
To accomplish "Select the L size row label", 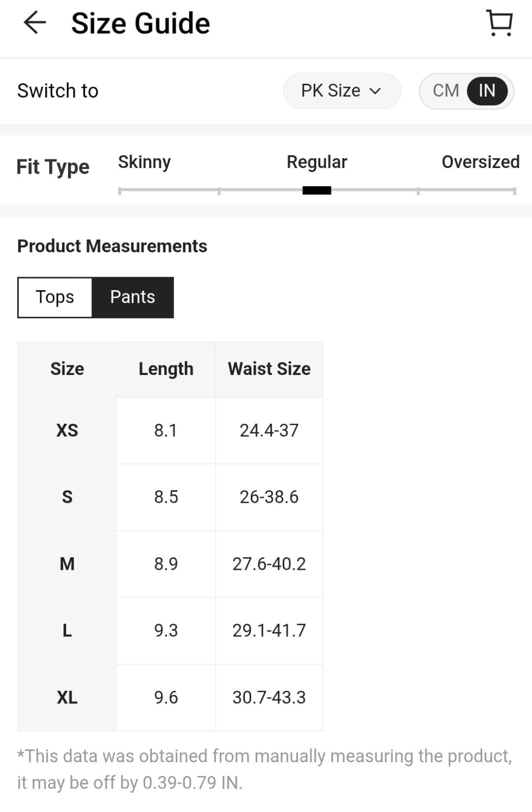I will (x=67, y=630).
